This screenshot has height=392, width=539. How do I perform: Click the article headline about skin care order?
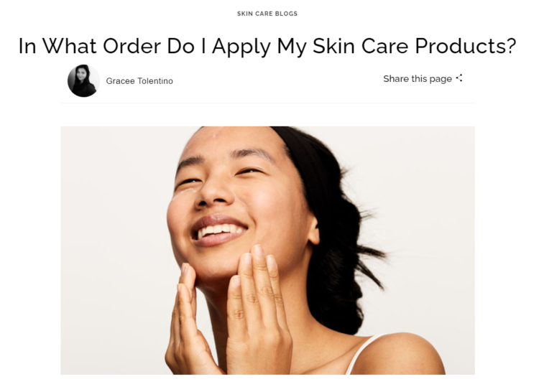pos(267,46)
